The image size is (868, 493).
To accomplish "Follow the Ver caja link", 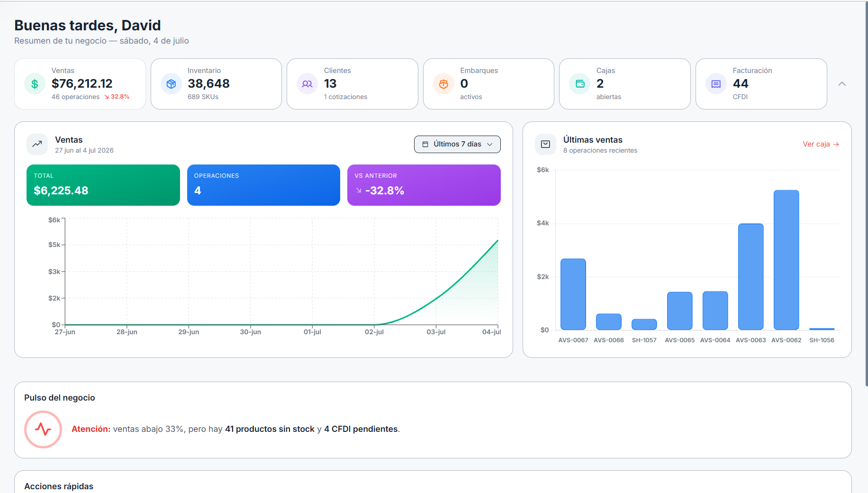I will [821, 144].
